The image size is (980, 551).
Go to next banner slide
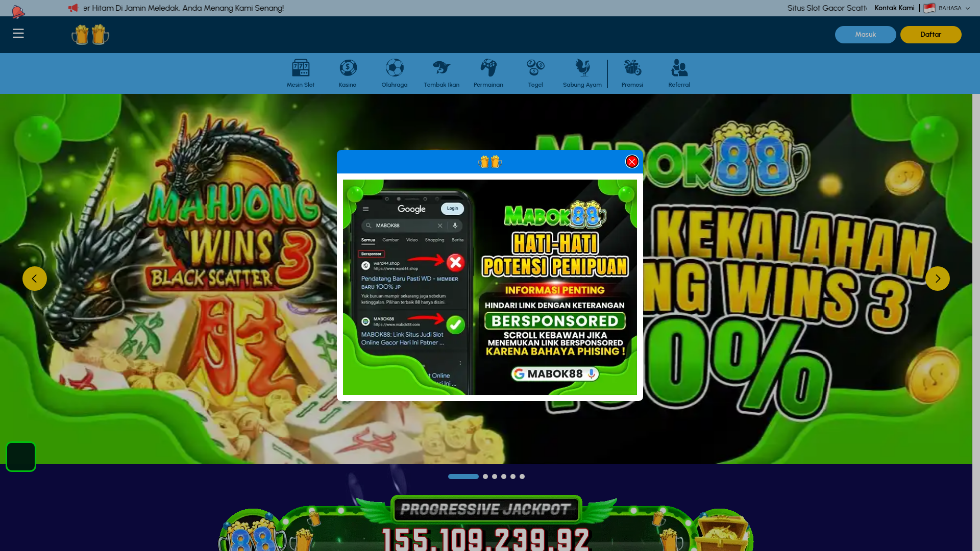click(938, 279)
